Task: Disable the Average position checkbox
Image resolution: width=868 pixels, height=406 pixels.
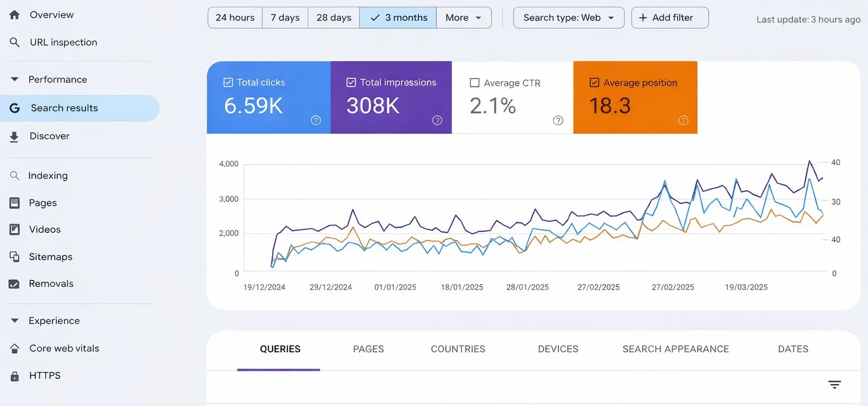Action: coord(594,83)
